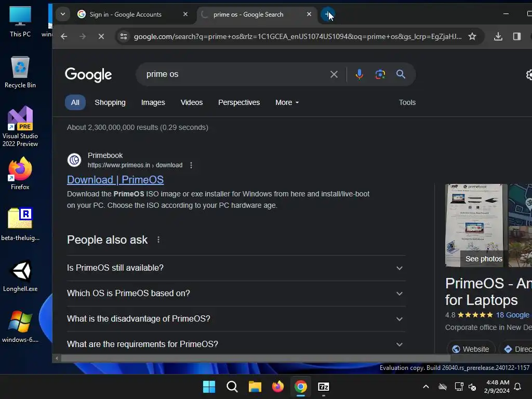Switch to Videos results

tap(191, 102)
